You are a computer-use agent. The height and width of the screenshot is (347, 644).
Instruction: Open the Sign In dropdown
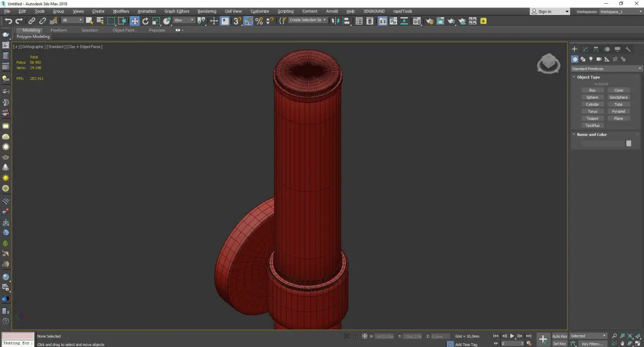pos(550,11)
